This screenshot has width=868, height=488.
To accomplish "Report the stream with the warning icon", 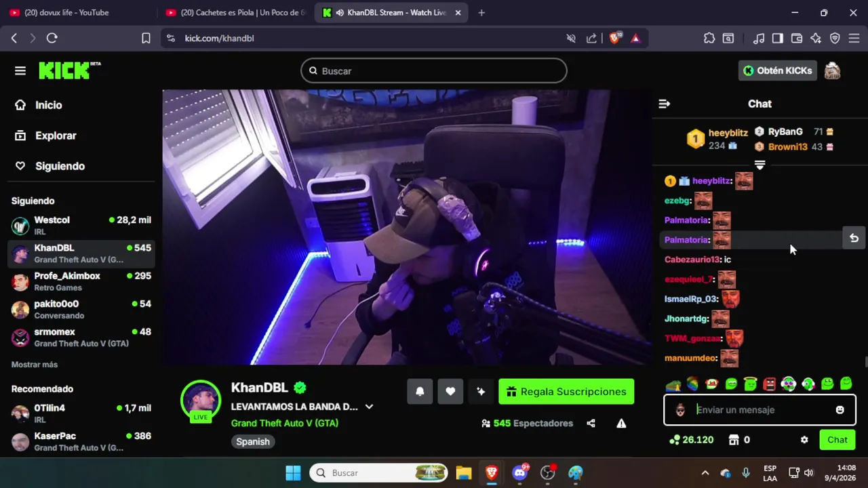I will (x=621, y=423).
